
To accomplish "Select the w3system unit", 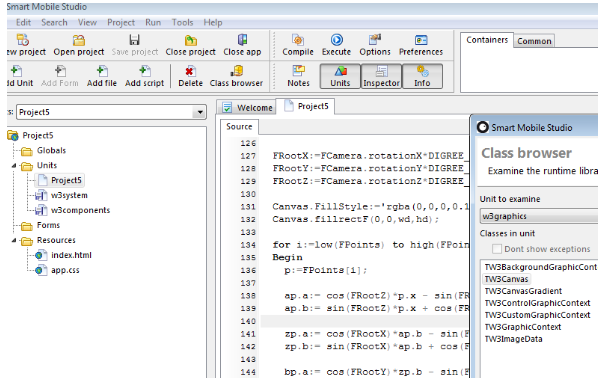I will click(x=69, y=195).
